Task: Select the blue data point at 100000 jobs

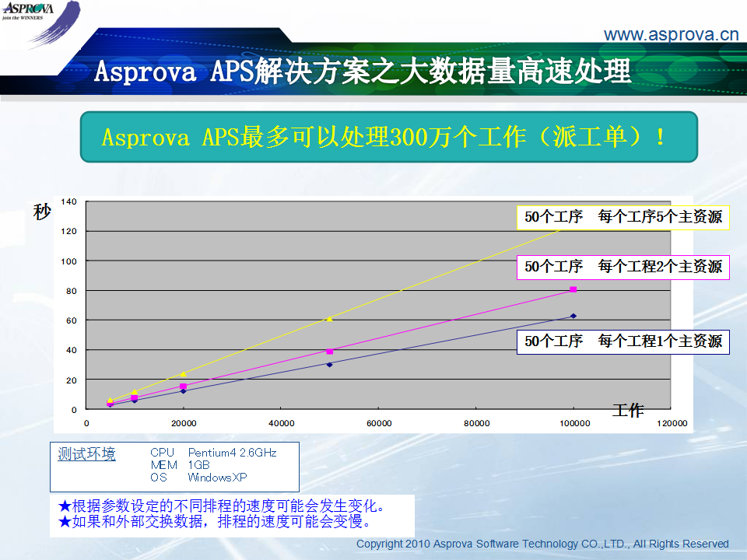Action: pos(573,317)
